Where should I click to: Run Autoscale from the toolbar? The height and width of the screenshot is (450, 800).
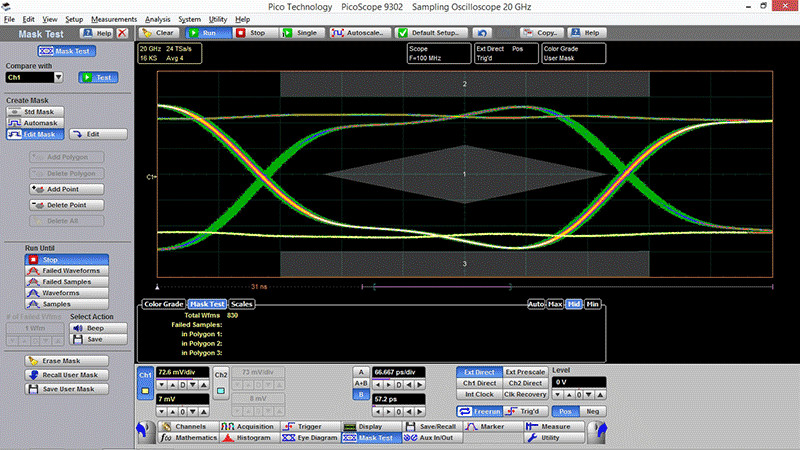[357, 33]
